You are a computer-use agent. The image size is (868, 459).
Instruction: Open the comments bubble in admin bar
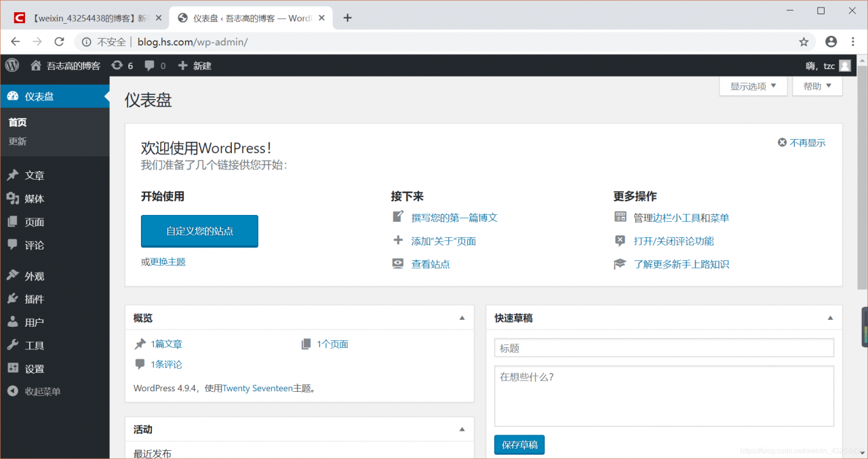coord(149,66)
